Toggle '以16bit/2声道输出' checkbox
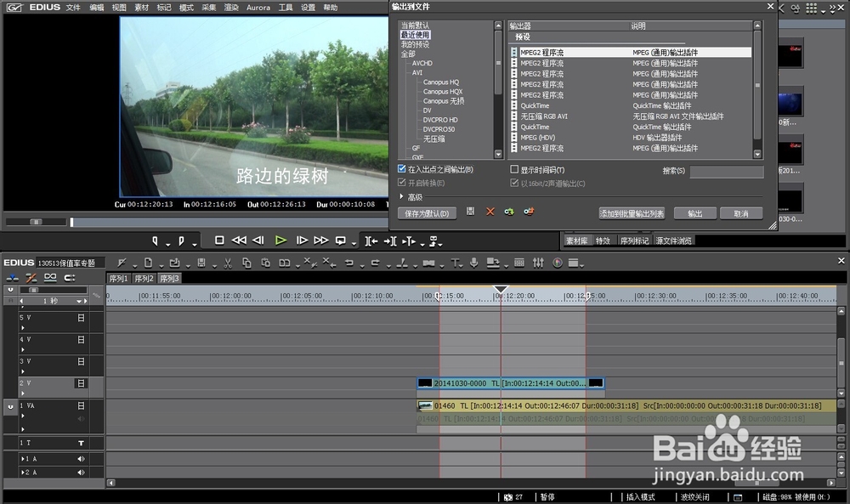 514,183
